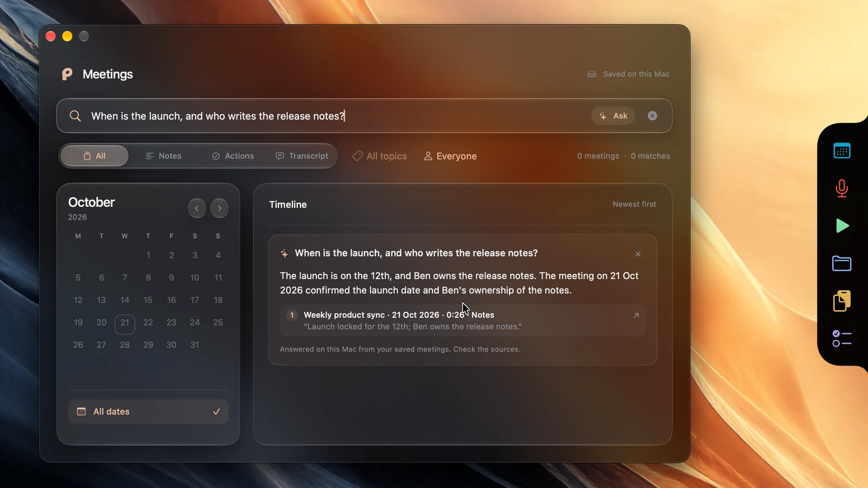Click the source open arrow icon
The image size is (868, 488).
point(636,315)
